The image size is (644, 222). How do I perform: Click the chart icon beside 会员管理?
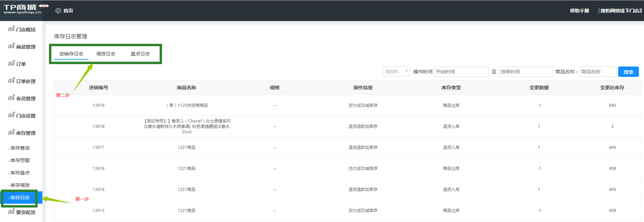pos(11,98)
